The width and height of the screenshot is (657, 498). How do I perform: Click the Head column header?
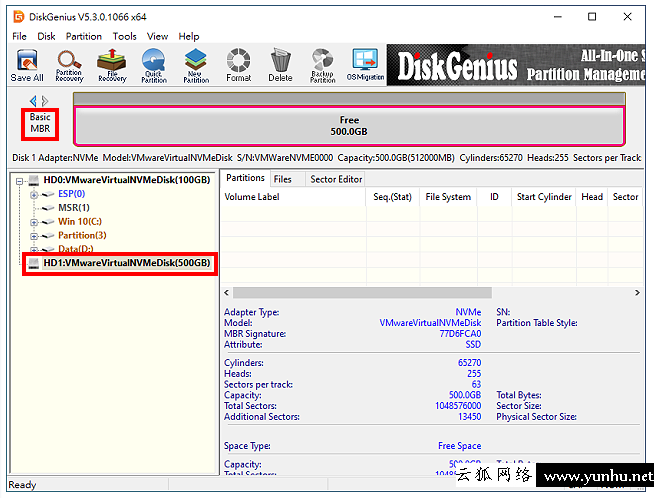point(592,197)
